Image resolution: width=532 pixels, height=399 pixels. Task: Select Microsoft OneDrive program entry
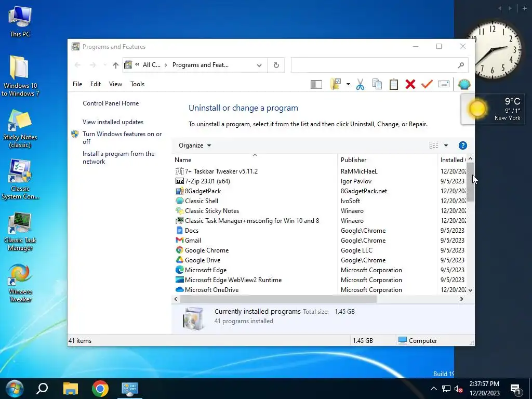[319, 290]
